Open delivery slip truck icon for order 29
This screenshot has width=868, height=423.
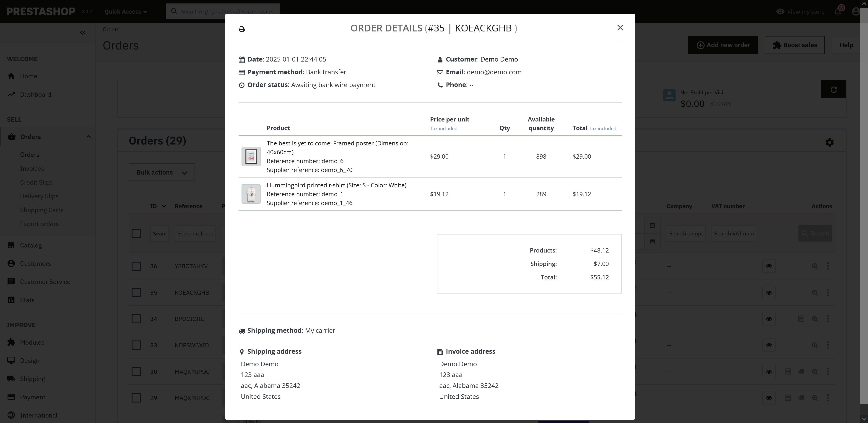click(x=801, y=398)
